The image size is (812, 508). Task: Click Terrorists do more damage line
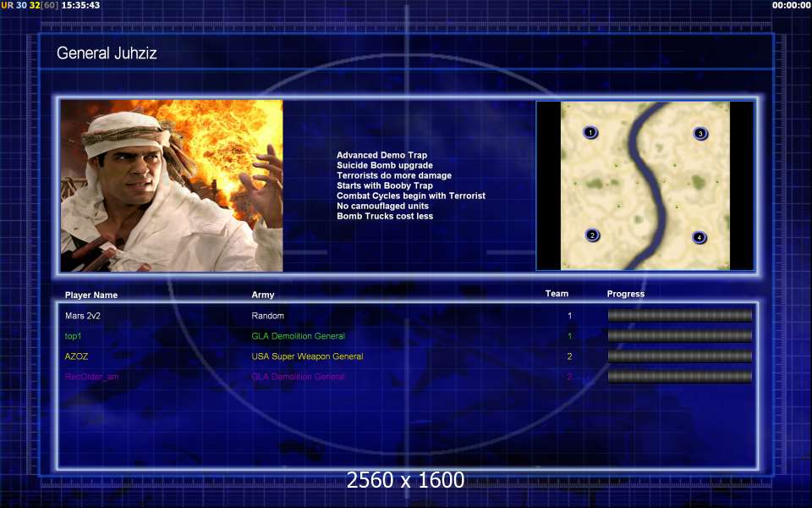[394, 175]
